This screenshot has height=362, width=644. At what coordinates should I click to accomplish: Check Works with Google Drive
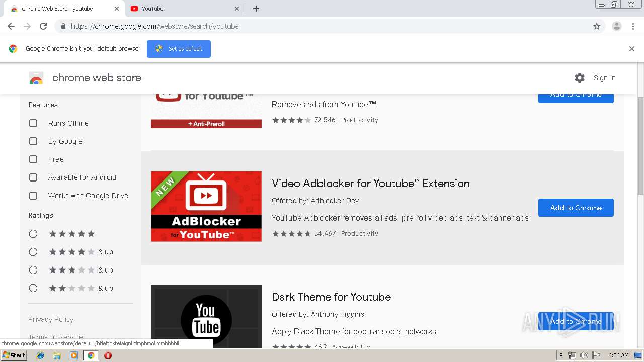(x=33, y=196)
